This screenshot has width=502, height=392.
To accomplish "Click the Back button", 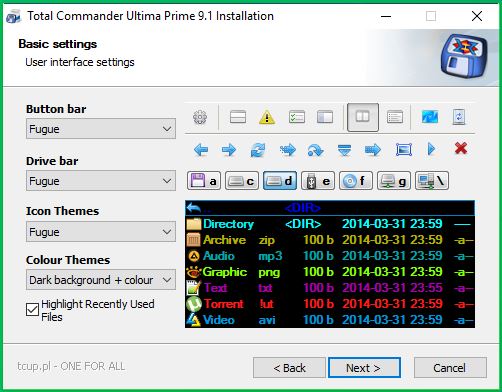I will [289, 368].
